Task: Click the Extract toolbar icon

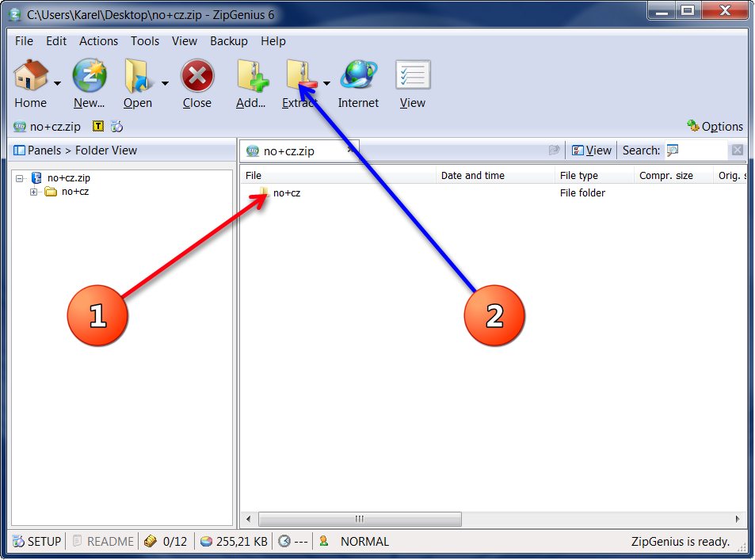Action: [x=301, y=75]
